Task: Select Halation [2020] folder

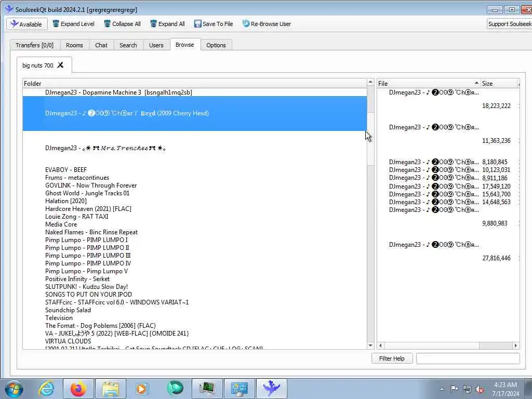Action: coord(66,201)
